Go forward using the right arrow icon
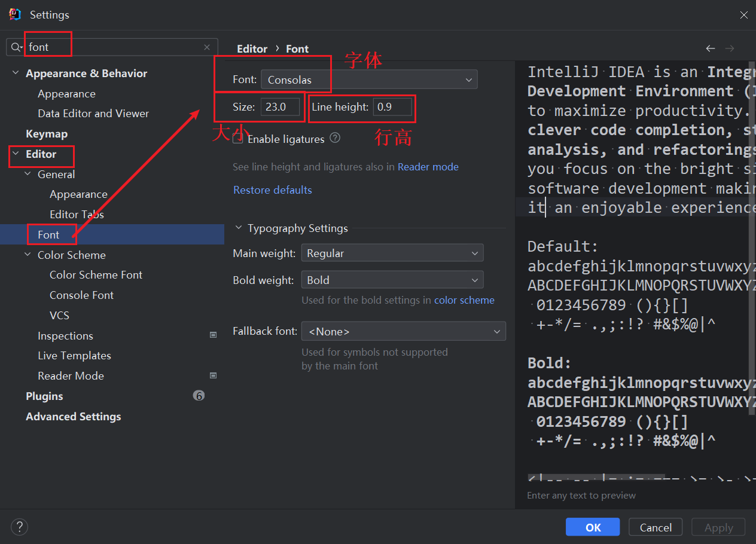The width and height of the screenshot is (756, 544). 730,48
